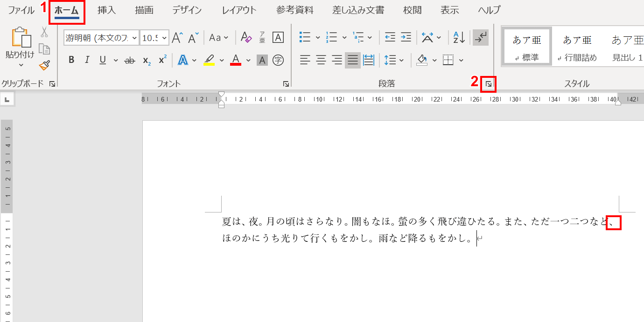Apply the 標準 style
Screen dimensions: 644x322
[526, 46]
